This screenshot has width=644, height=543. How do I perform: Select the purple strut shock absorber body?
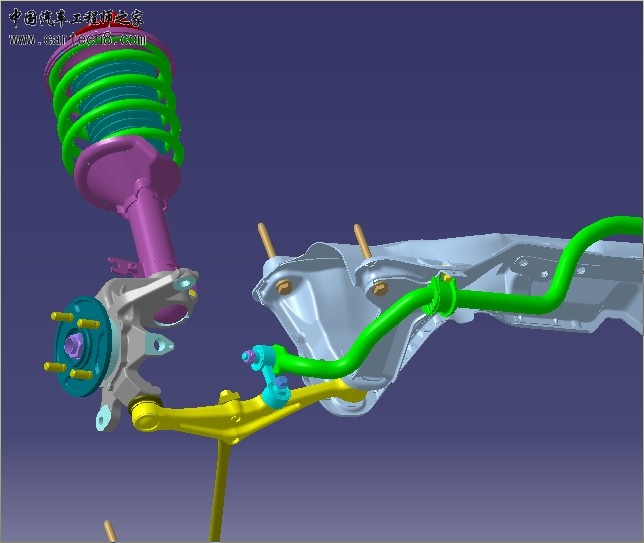(x=149, y=232)
